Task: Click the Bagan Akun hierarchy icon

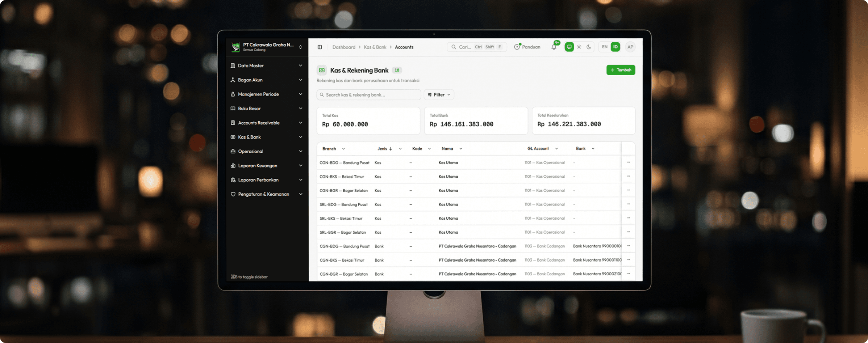Action: pos(233,80)
